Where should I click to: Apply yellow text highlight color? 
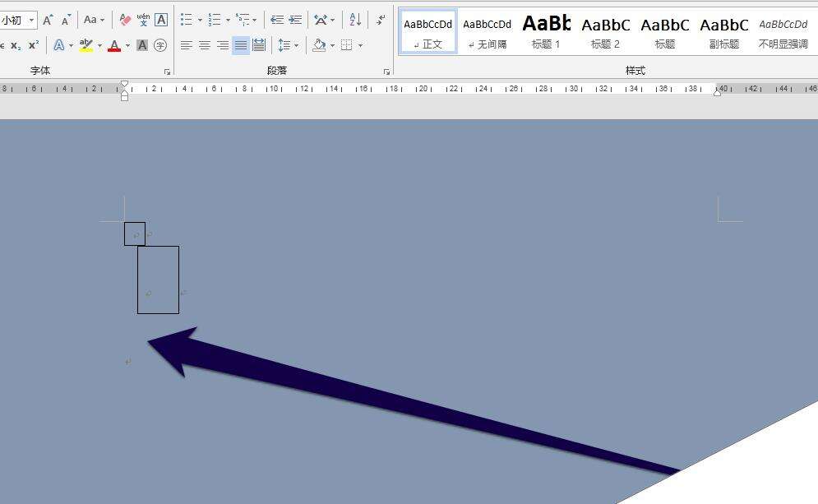[x=86, y=45]
